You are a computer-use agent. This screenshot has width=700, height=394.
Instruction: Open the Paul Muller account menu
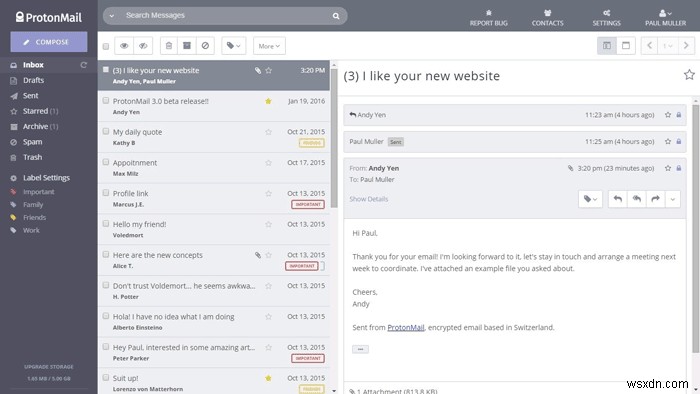665,18
